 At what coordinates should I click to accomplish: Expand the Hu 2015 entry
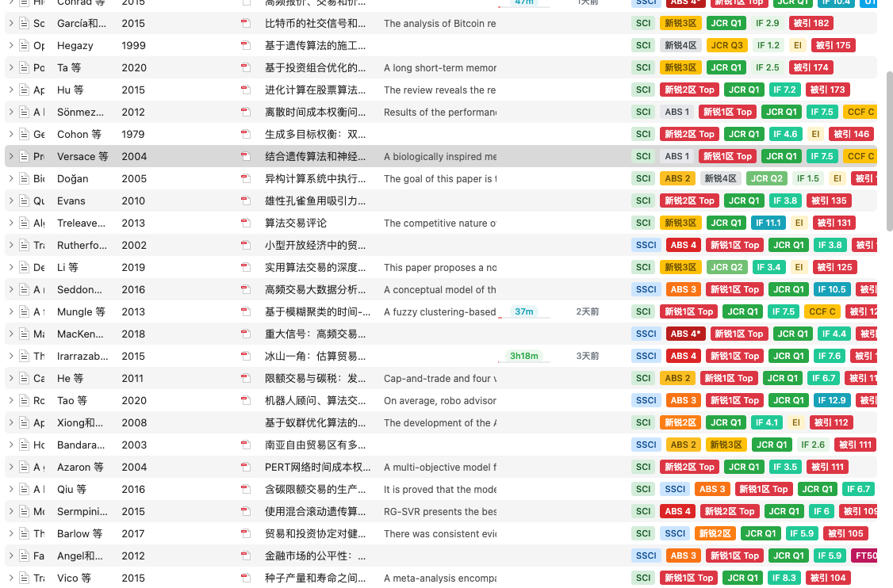(11, 90)
